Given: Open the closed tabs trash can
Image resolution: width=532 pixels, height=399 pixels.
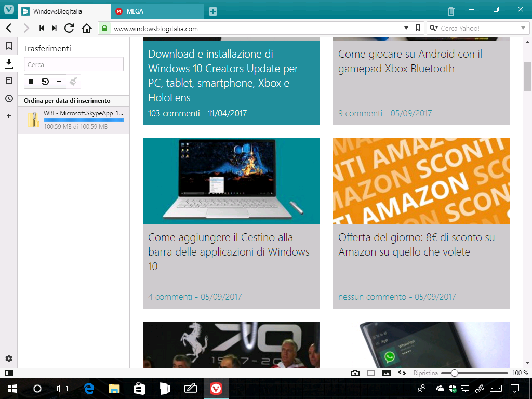Looking at the screenshot, I should [x=451, y=11].
